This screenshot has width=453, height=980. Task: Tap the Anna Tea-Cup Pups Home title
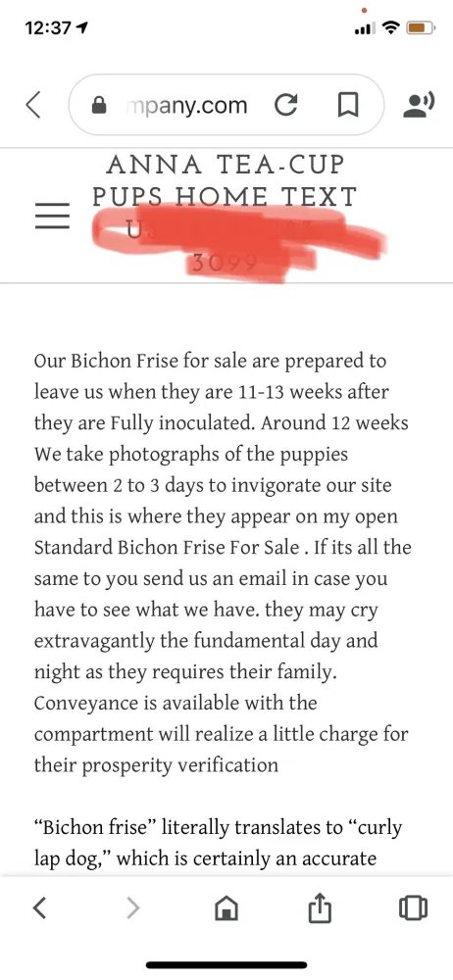coord(225,180)
